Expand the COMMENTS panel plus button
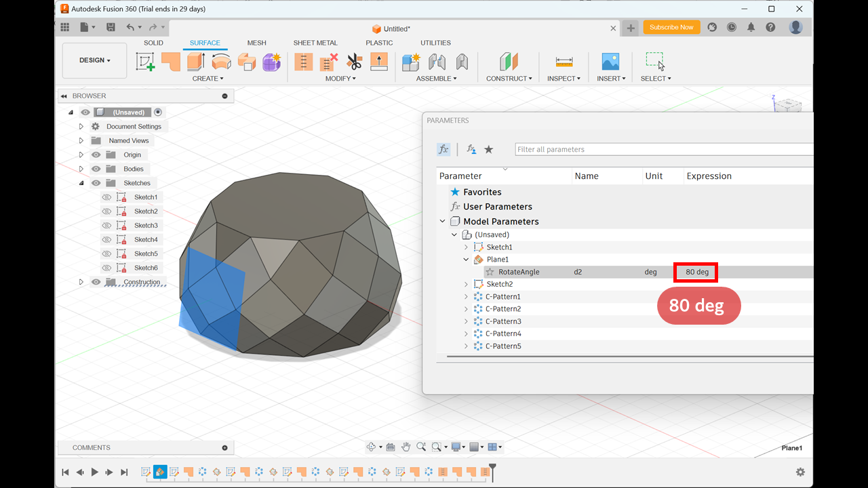 [x=225, y=447]
